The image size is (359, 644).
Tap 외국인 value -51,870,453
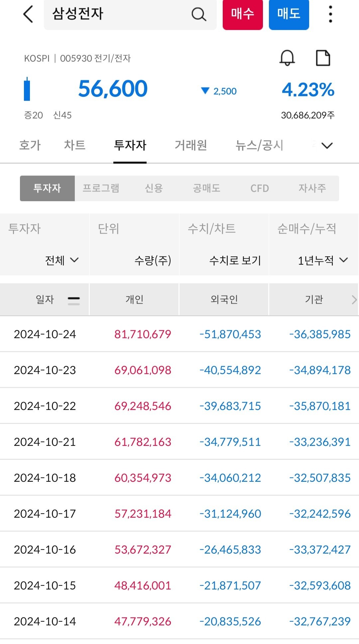point(230,334)
